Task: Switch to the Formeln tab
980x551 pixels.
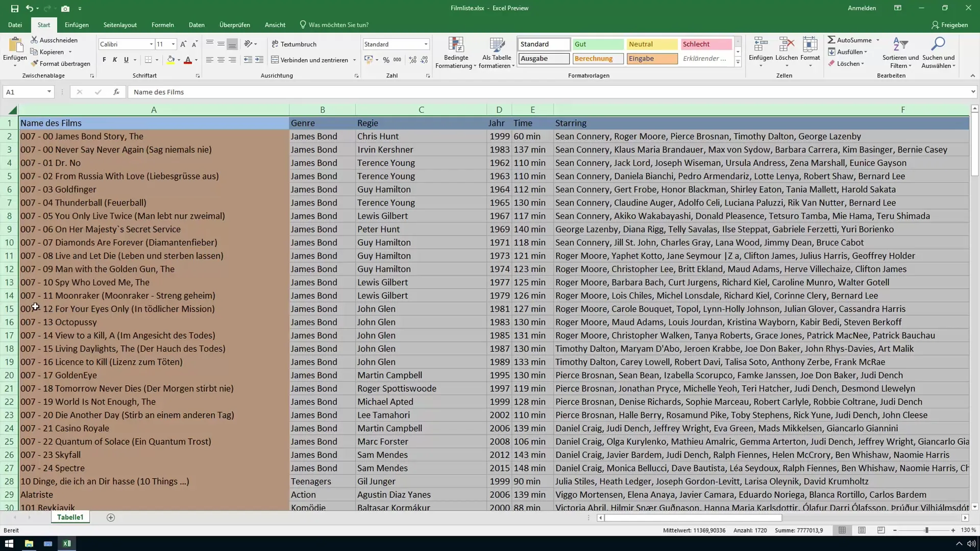Action: pos(163,24)
